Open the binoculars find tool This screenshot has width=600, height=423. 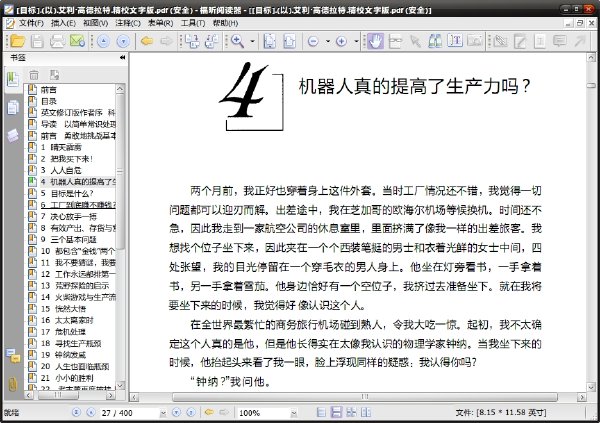coord(435,41)
